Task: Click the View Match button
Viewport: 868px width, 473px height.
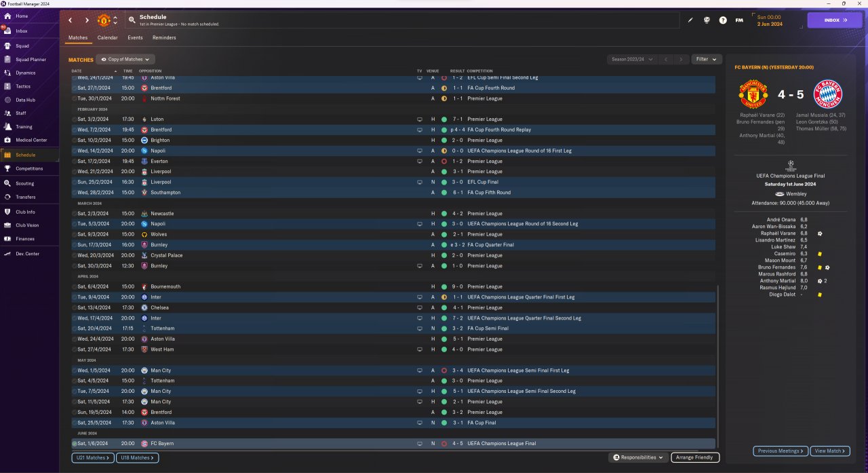Action: click(831, 451)
